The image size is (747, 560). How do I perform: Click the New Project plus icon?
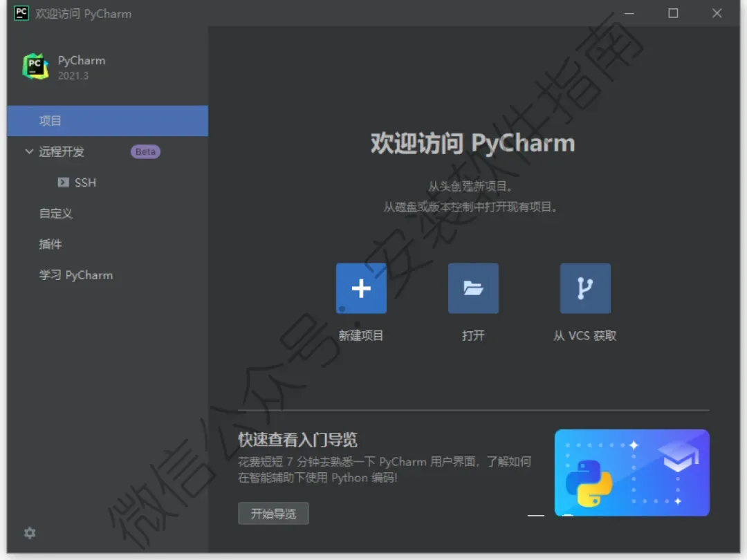click(361, 288)
